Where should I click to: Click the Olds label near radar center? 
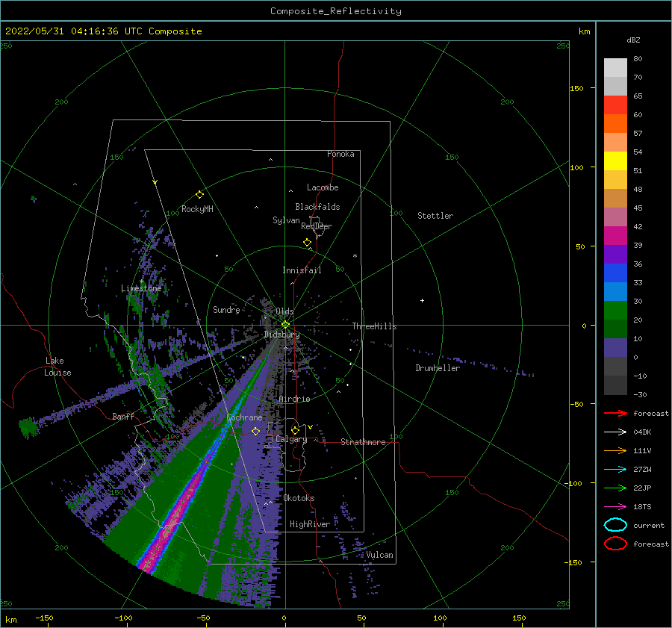tap(284, 311)
